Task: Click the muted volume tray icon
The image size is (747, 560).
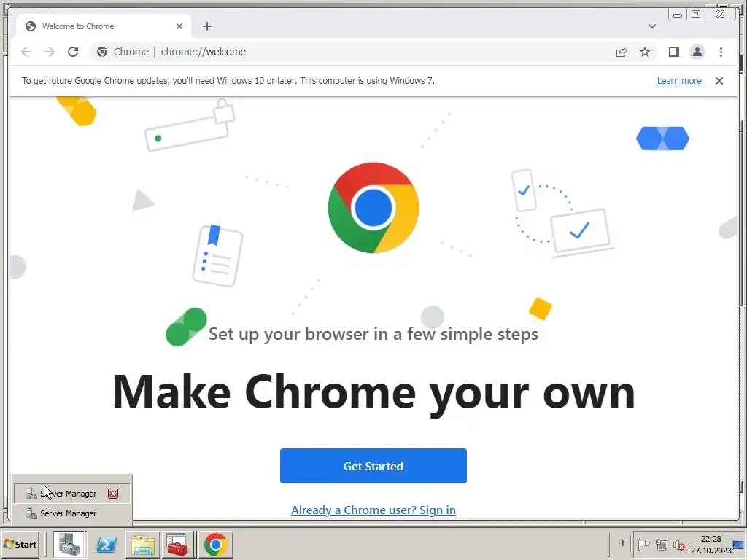Action: [x=679, y=544]
